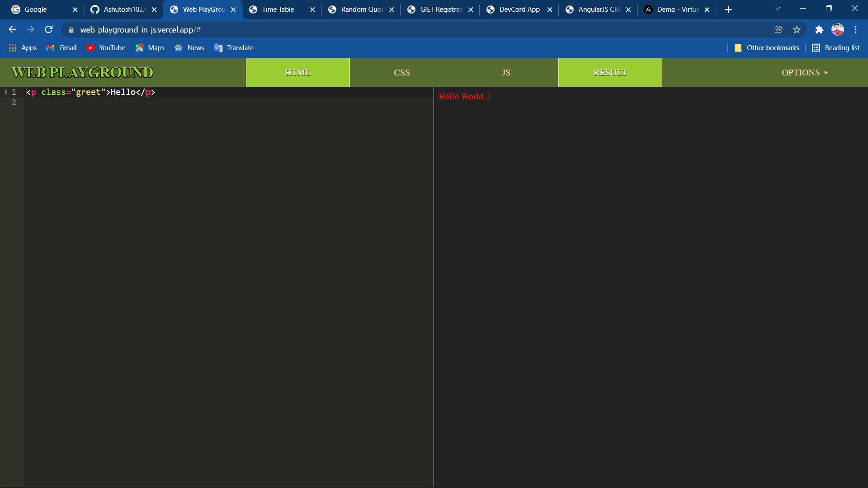Open the YouTube bookmark
Image resolution: width=868 pixels, height=488 pixels.
click(x=106, y=48)
